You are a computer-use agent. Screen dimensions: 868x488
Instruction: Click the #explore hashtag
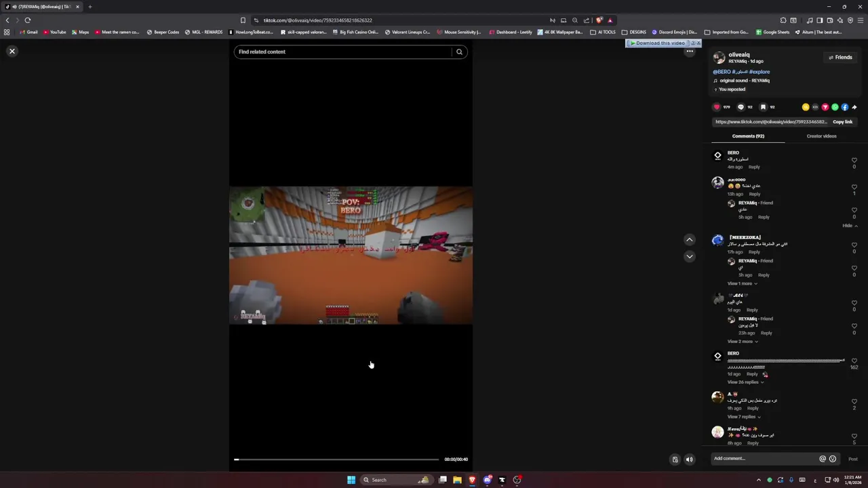coord(759,72)
